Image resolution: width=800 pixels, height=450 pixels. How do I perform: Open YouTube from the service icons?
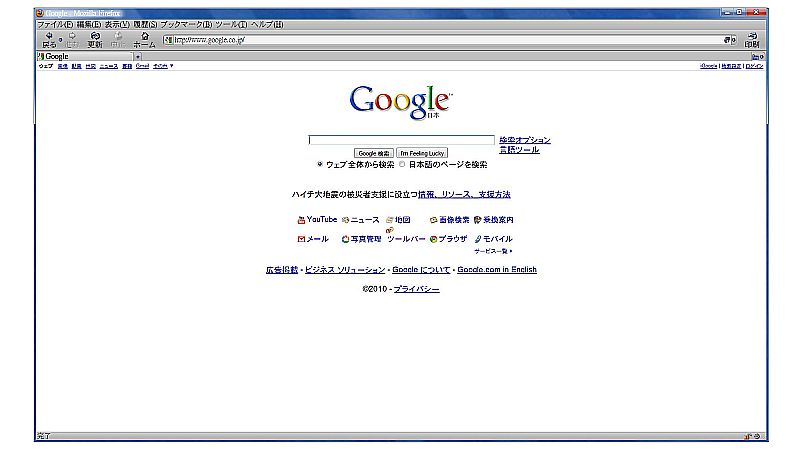317,219
